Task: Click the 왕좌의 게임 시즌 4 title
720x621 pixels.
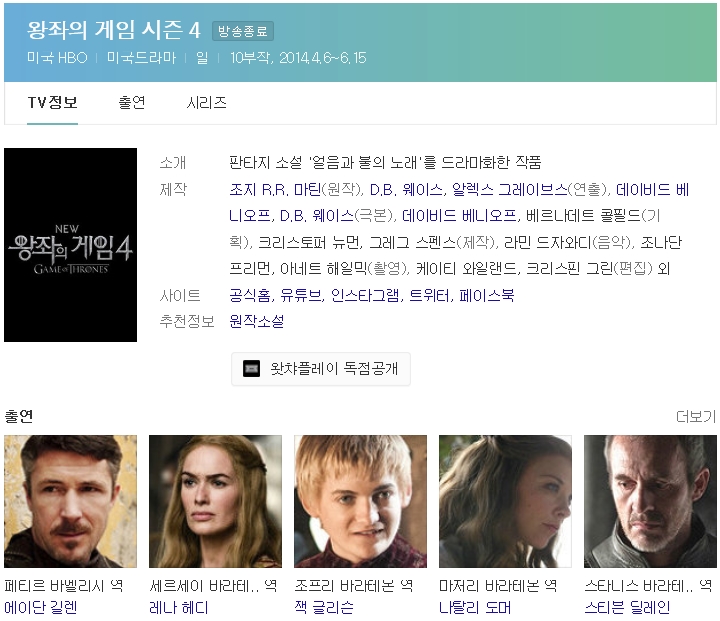Action: click(114, 30)
